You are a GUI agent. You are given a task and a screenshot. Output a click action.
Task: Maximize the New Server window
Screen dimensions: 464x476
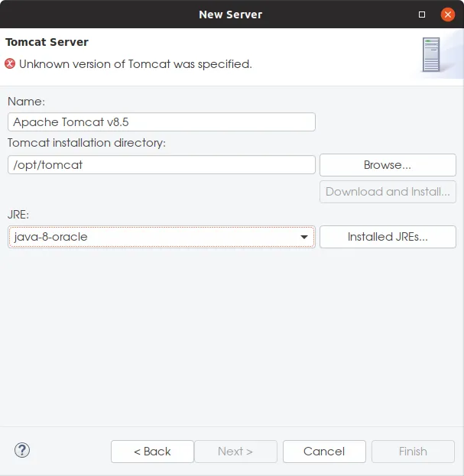422,15
